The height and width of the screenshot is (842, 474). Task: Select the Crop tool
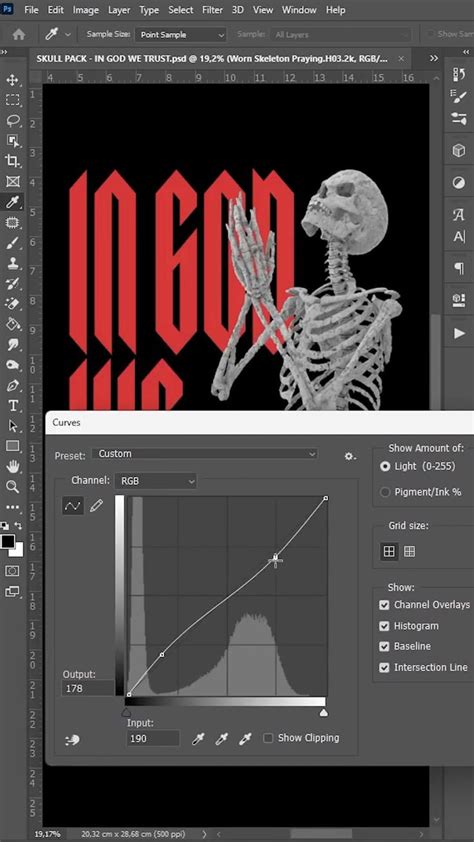pyautogui.click(x=12, y=161)
